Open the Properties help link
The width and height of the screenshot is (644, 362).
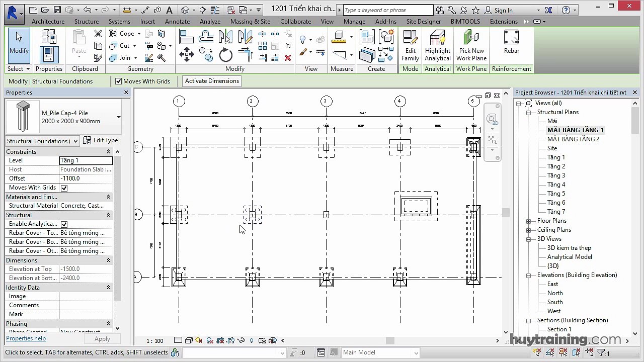26,338
